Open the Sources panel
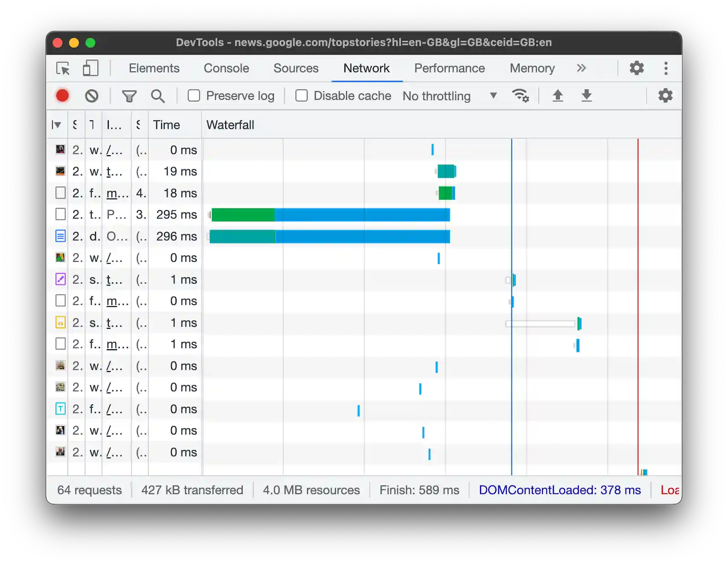728x565 pixels. point(296,68)
